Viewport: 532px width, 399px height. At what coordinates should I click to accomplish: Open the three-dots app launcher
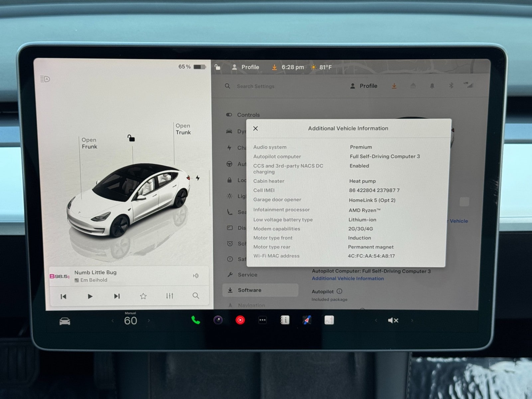[x=262, y=320]
